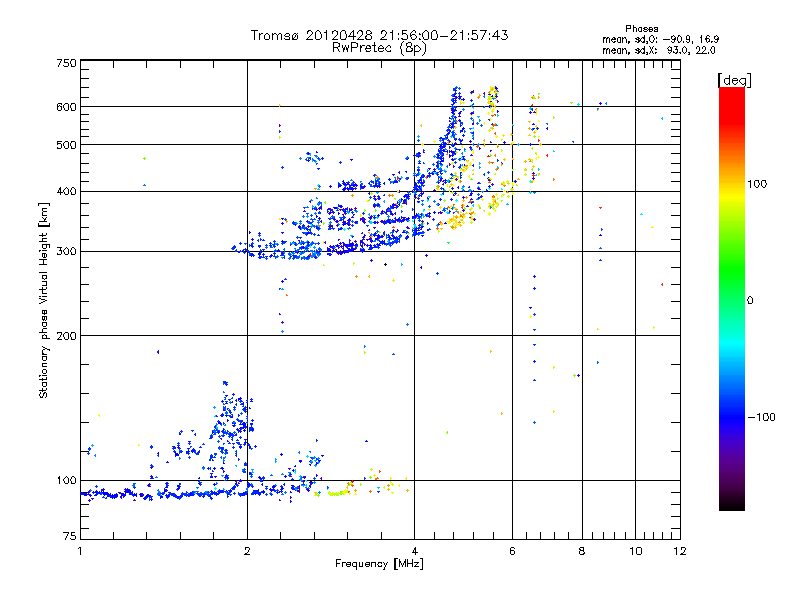Click the x-axis tick label '4'
This screenshot has height=600, width=800.
pos(414,551)
